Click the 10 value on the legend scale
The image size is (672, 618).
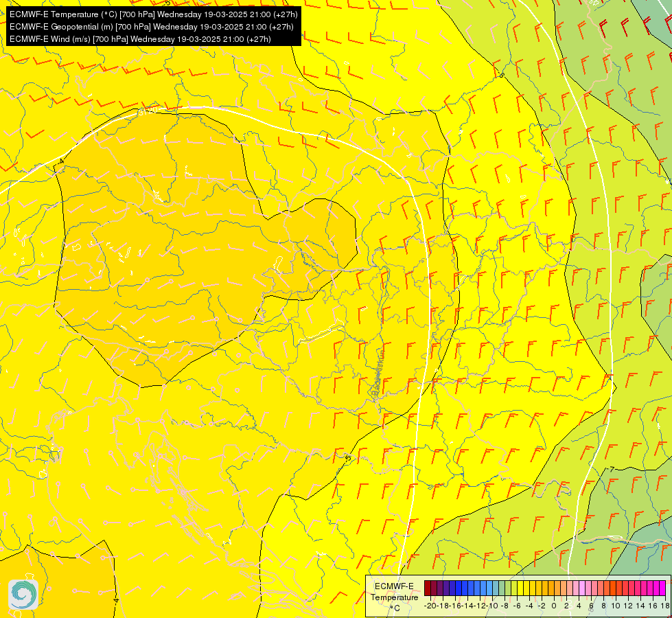pyautogui.click(x=616, y=606)
